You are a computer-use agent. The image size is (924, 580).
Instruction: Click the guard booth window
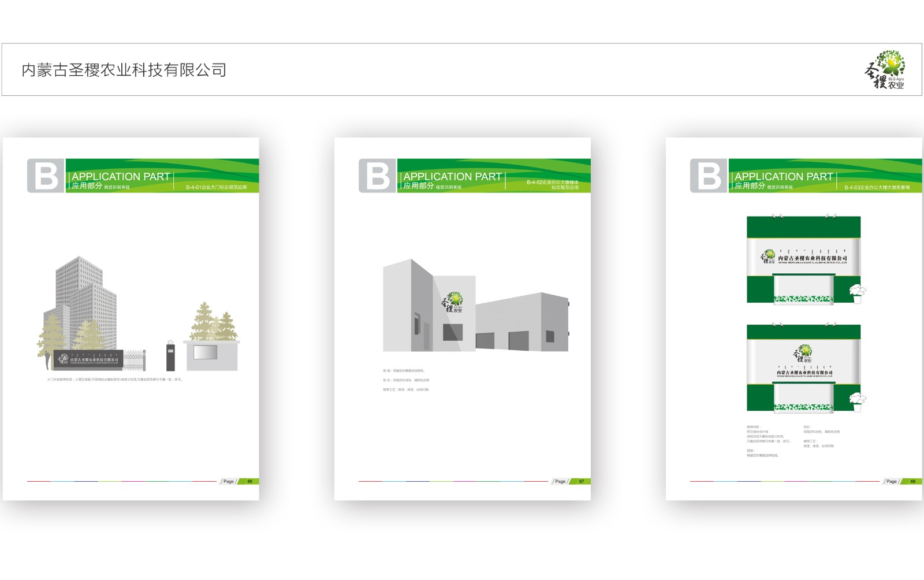click(205, 352)
